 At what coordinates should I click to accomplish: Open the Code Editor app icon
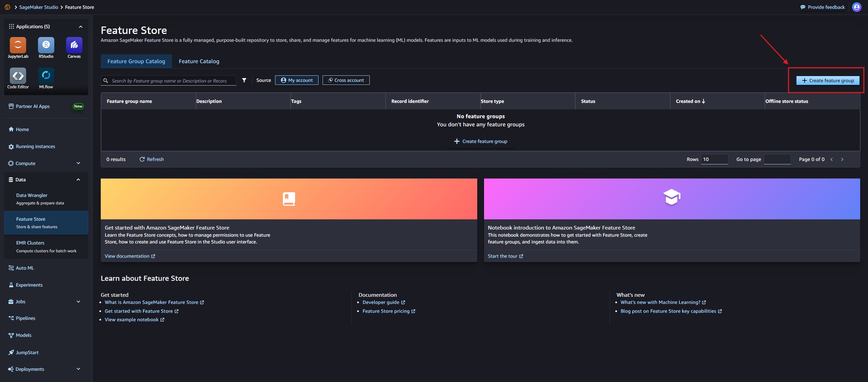point(18,75)
